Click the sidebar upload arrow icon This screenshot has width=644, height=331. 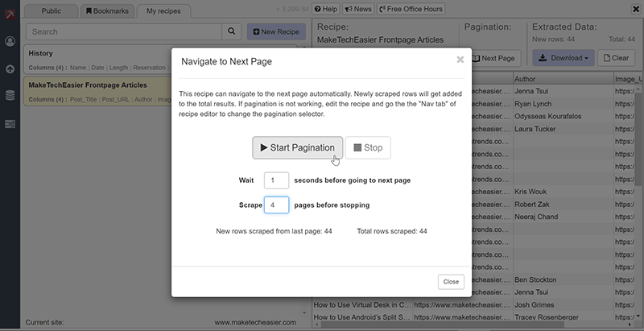pyautogui.click(x=10, y=69)
